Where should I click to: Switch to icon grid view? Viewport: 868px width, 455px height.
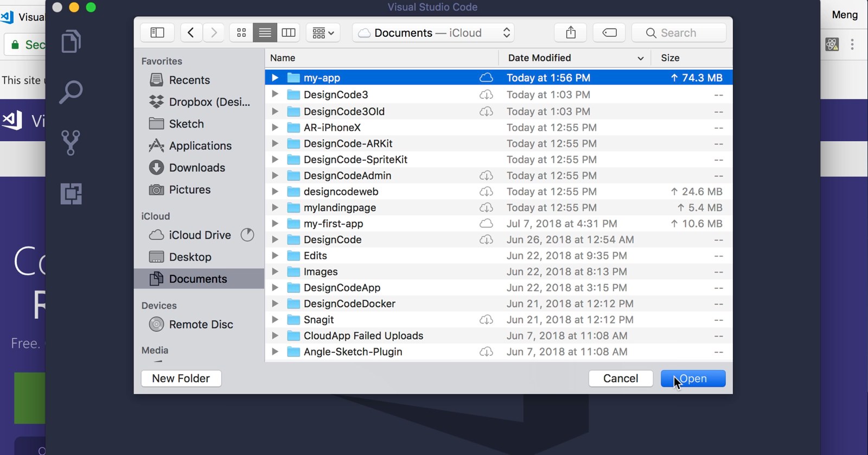click(241, 33)
